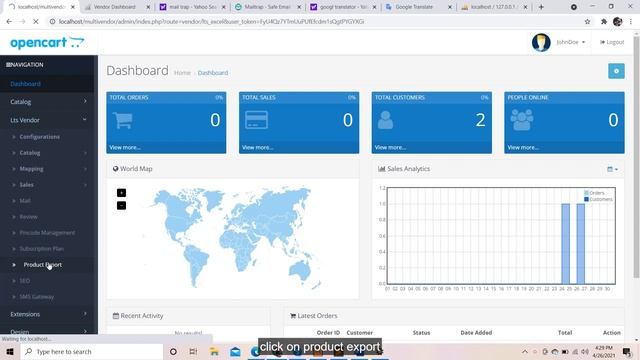Click the shopping cart icon in Total Orders

click(123, 120)
